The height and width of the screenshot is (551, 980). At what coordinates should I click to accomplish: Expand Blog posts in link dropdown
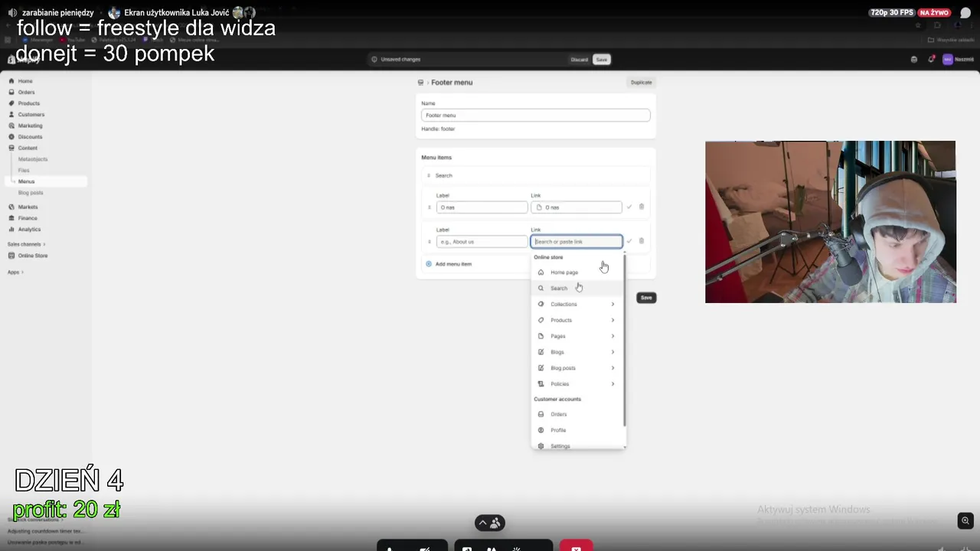tap(578, 368)
